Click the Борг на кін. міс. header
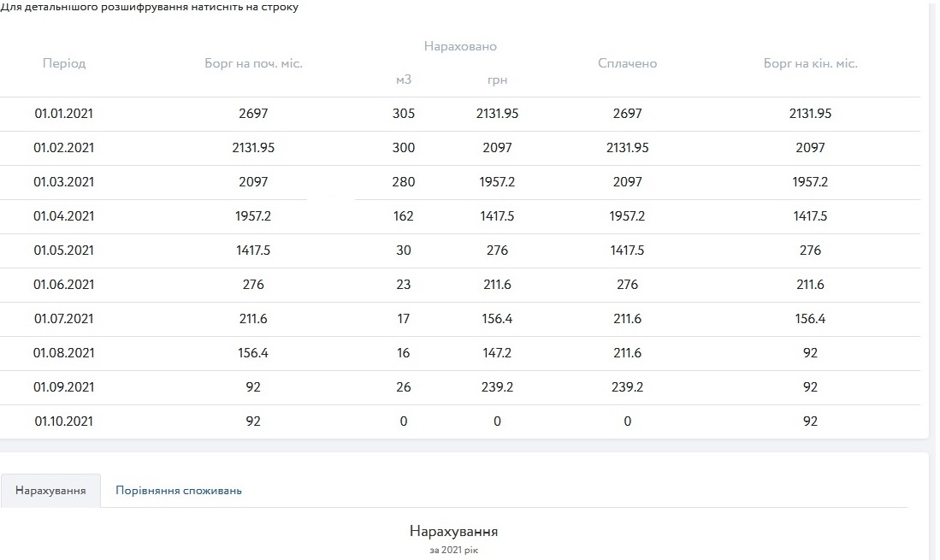Image resolution: width=940 pixels, height=560 pixels. click(810, 63)
